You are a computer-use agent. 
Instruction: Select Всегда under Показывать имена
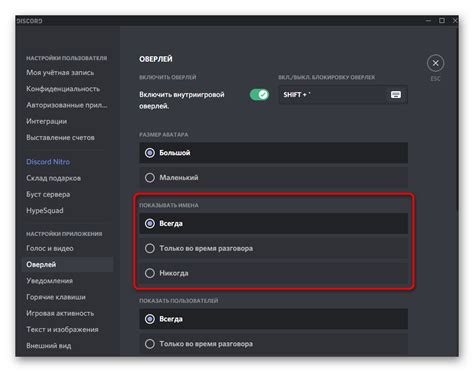coord(273,223)
